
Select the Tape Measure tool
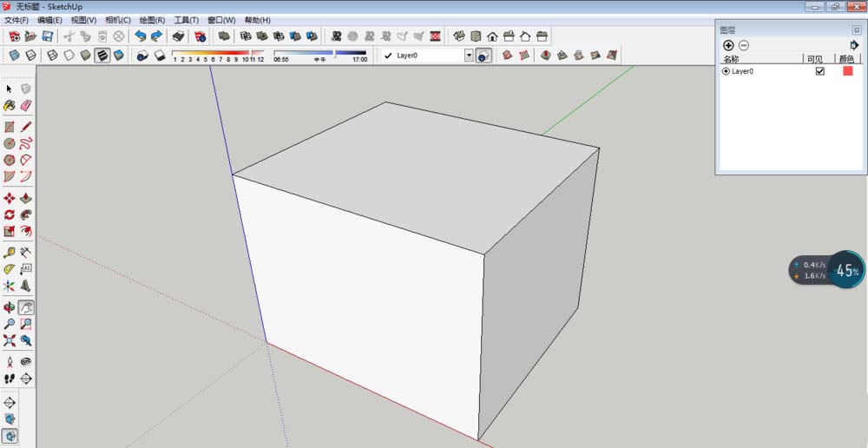(x=10, y=253)
